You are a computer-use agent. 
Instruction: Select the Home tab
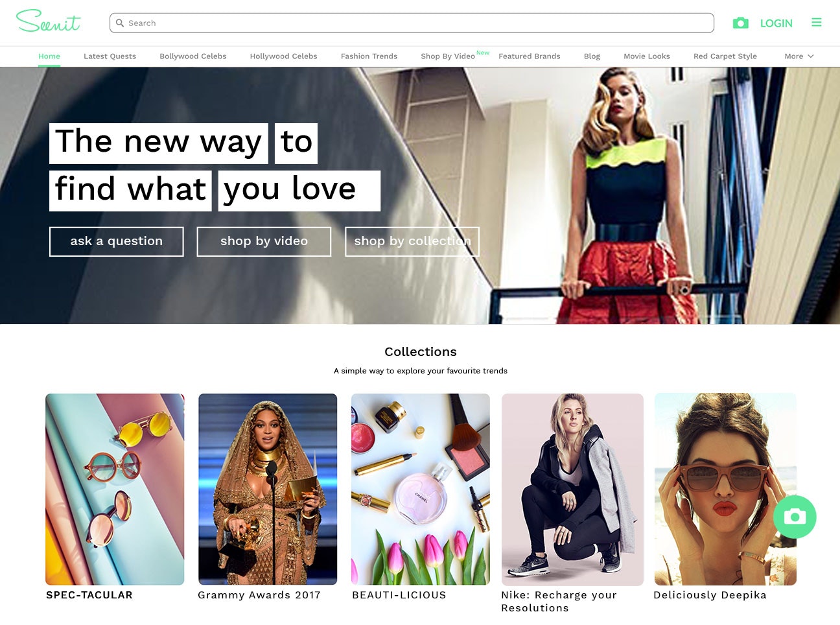pyautogui.click(x=49, y=56)
